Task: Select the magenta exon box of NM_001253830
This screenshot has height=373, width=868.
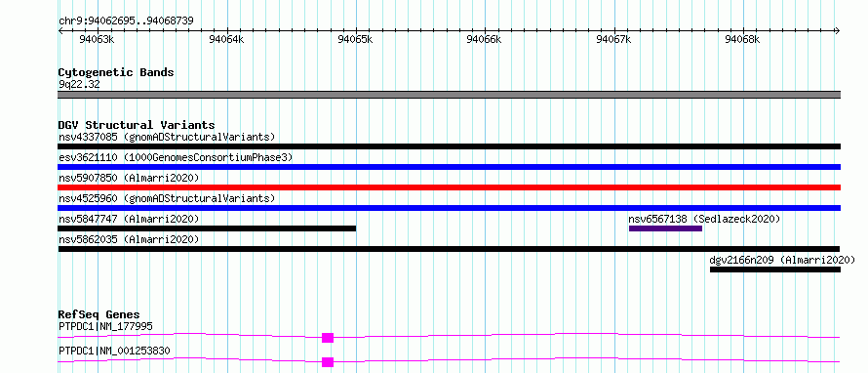Action: click(328, 362)
